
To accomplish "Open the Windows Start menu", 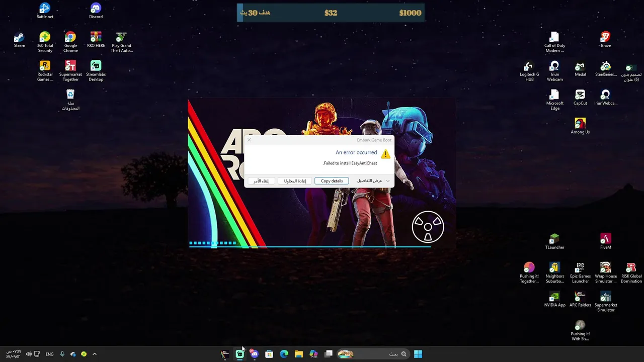I will click(418, 354).
